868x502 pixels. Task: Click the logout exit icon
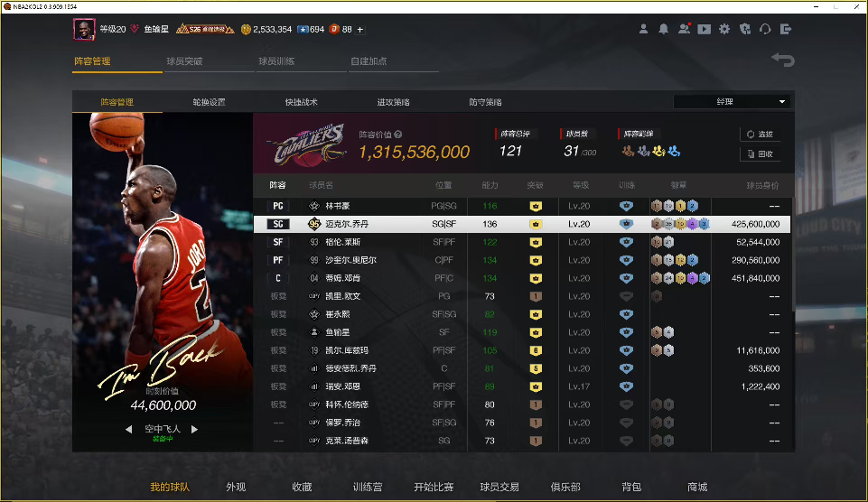tap(786, 29)
